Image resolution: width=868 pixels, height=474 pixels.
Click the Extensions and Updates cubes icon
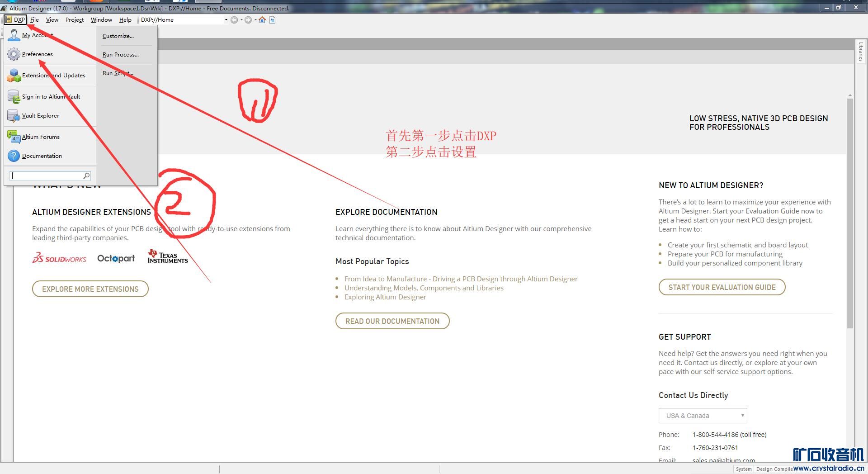pos(14,76)
